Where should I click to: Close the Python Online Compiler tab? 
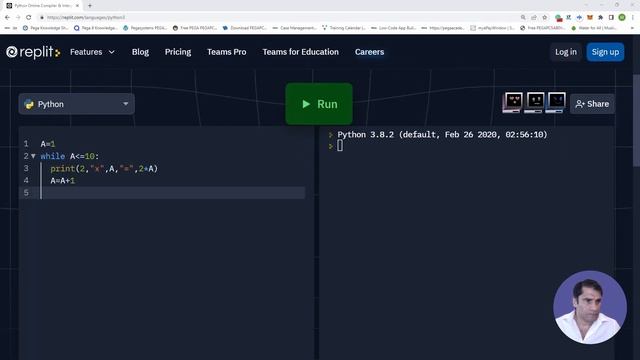tap(77, 6)
